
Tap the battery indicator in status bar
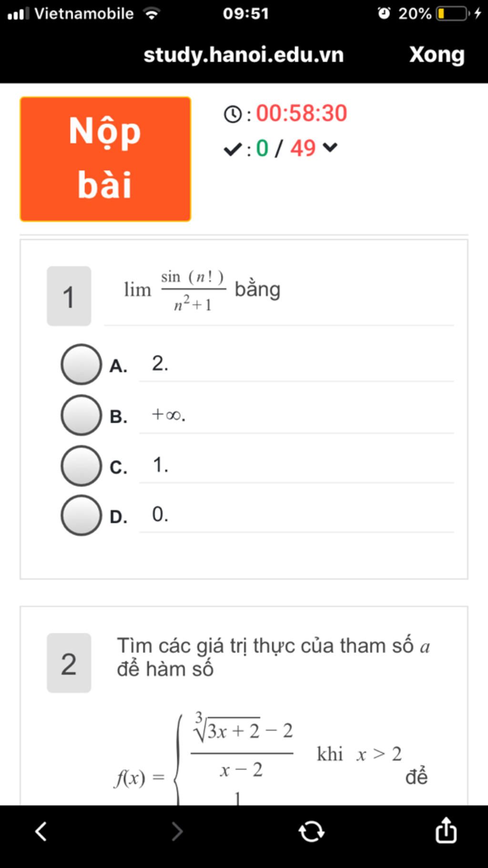click(x=452, y=13)
